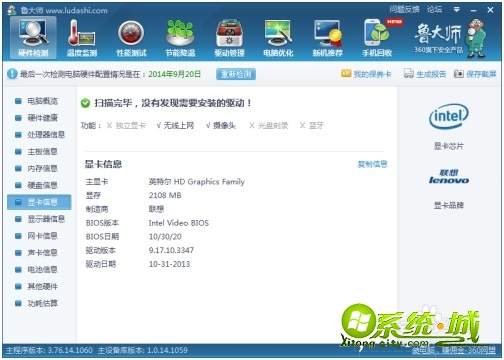Click the 光盘刻录 feature label
Viewport: 504px width, 360px height.
273,125
